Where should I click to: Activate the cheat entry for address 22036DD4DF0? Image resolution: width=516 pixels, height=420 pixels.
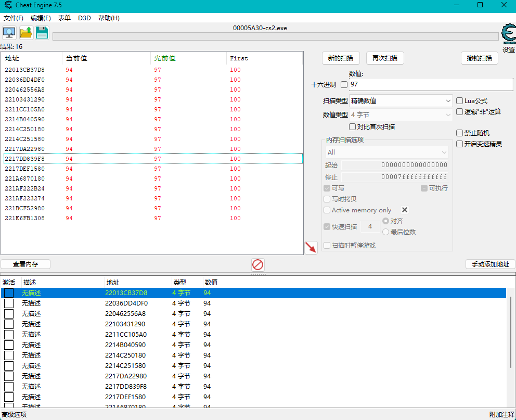tap(9, 303)
